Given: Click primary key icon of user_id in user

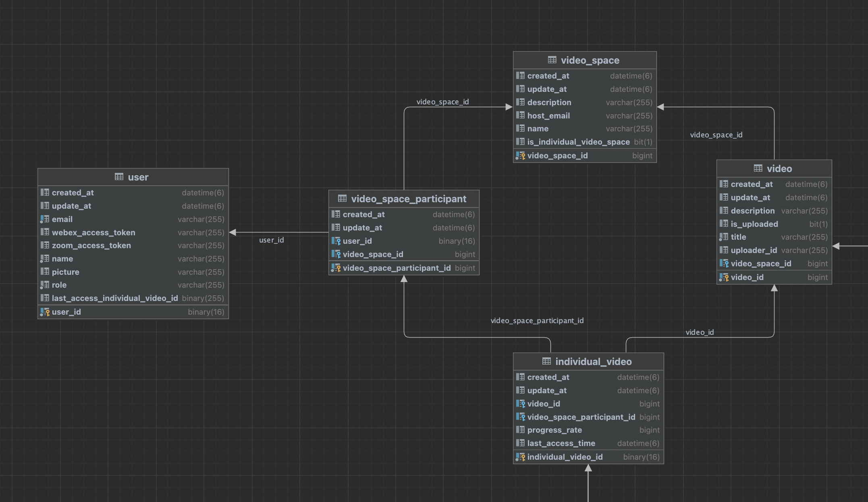Looking at the screenshot, I should point(45,312).
